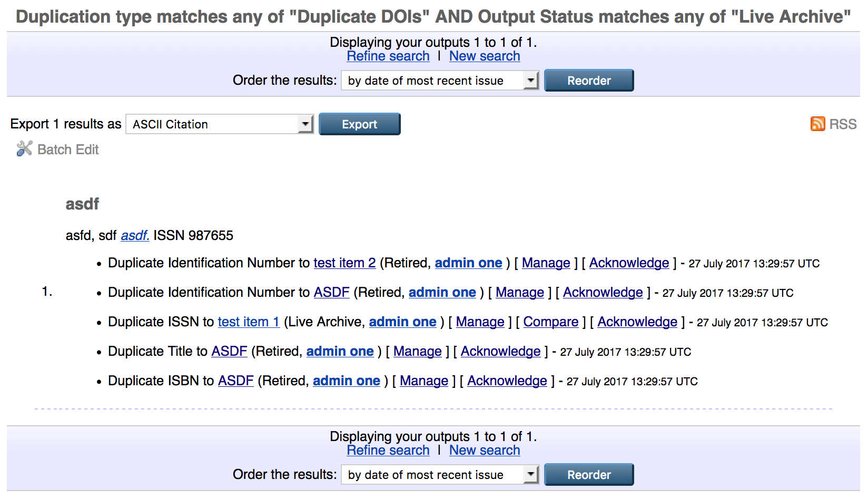Open the top Refine search link
This screenshot has height=500, width=868.
click(x=388, y=56)
